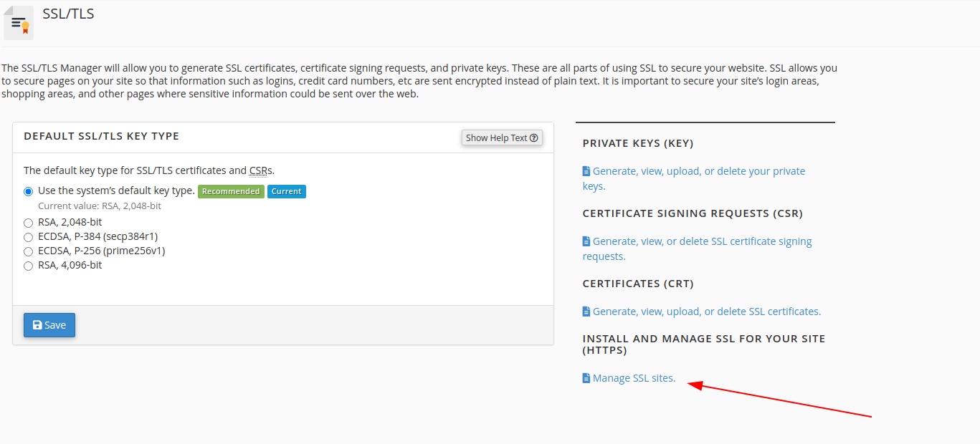Click the Certificates (CRT) heading
The width and height of the screenshot is (980, 444).
pos(638,284)
